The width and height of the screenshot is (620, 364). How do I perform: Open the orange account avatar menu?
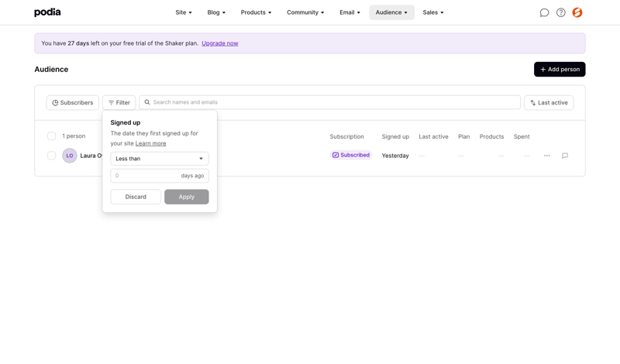click(577, 12)
